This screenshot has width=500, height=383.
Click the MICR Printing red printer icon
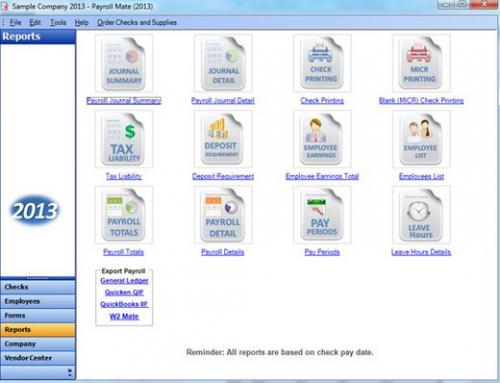(421, 64)
